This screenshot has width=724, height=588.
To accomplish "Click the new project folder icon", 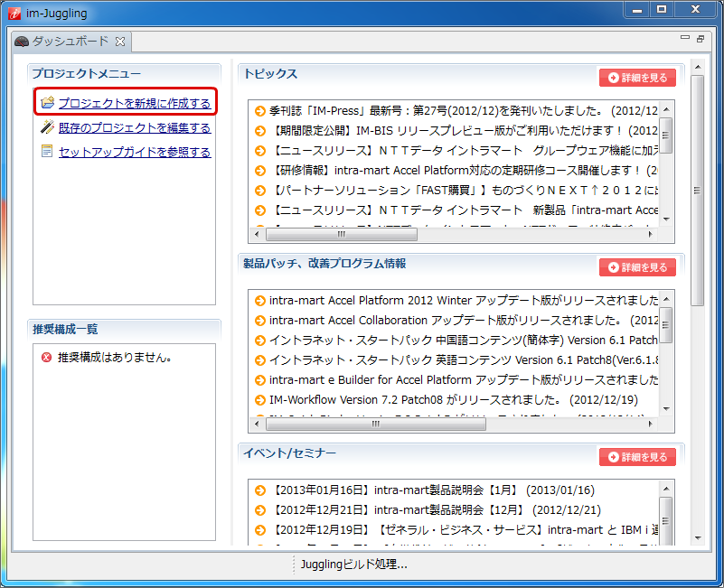I will [48, 102].
